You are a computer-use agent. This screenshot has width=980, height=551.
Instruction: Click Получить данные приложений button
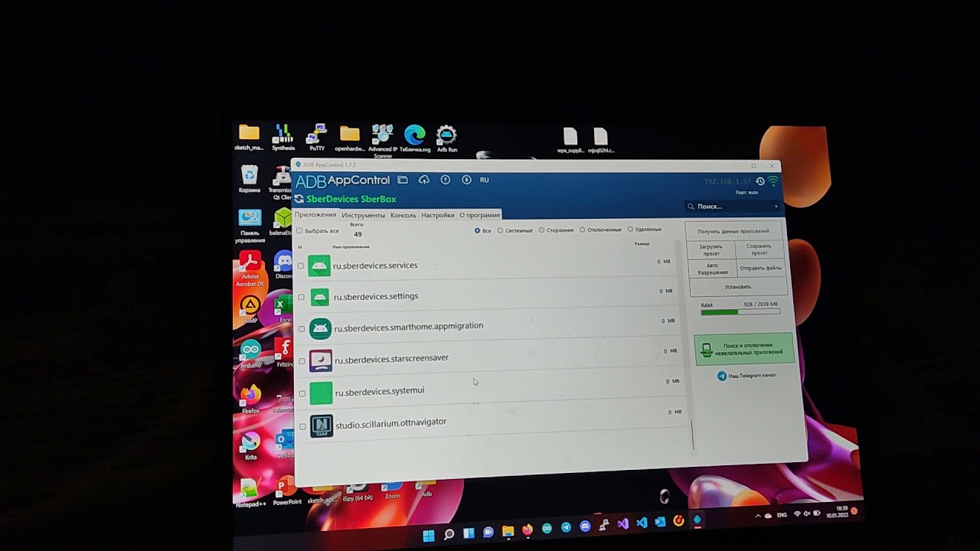click(733, 231)
